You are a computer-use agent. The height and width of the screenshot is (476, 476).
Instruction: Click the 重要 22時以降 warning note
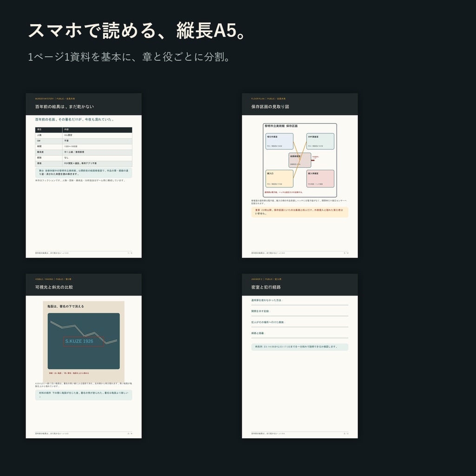pyautogui.click(x=300, y=212)
